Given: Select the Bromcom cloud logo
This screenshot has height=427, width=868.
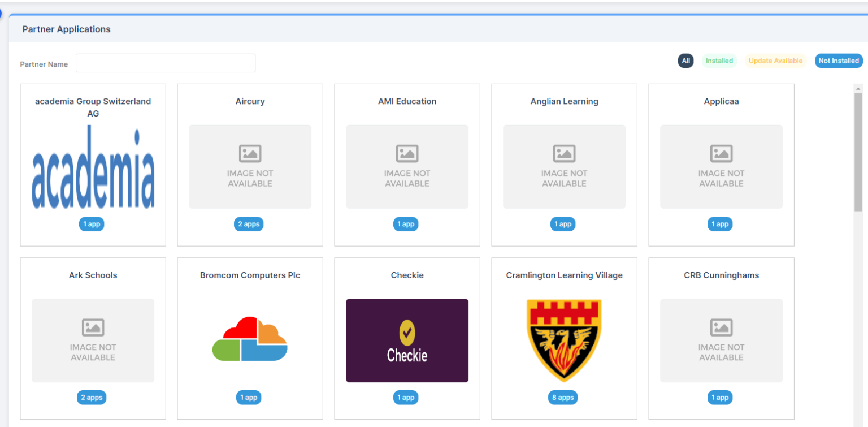Looking at the screenshot, I should pos(250,339).
